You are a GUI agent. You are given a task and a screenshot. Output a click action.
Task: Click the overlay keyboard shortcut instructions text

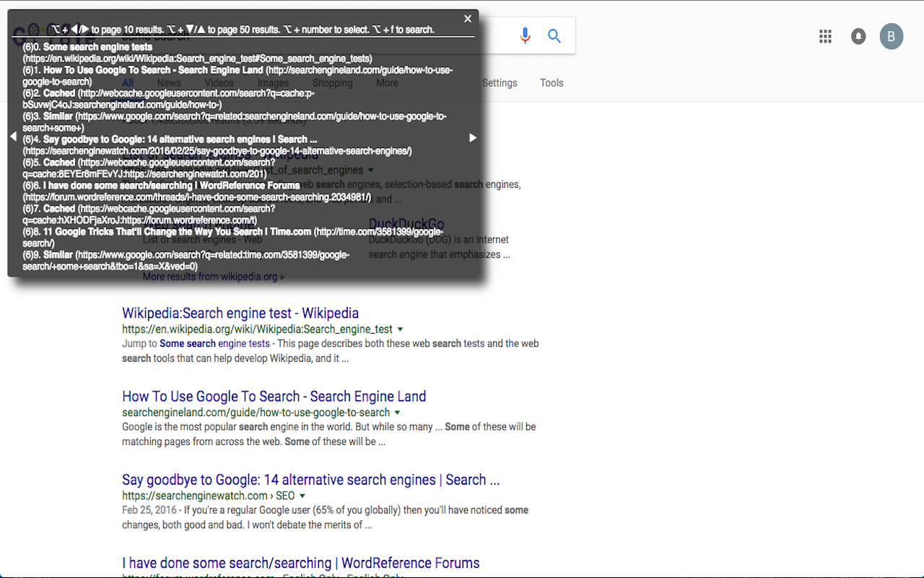[243, 30]
